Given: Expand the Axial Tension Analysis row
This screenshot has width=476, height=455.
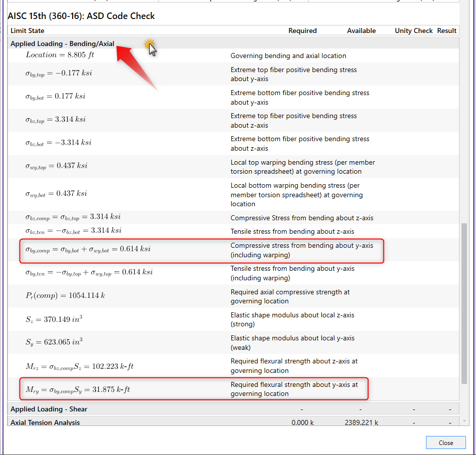Looking at the screenshot, I should pyautogui.click(x=45, y=422).
